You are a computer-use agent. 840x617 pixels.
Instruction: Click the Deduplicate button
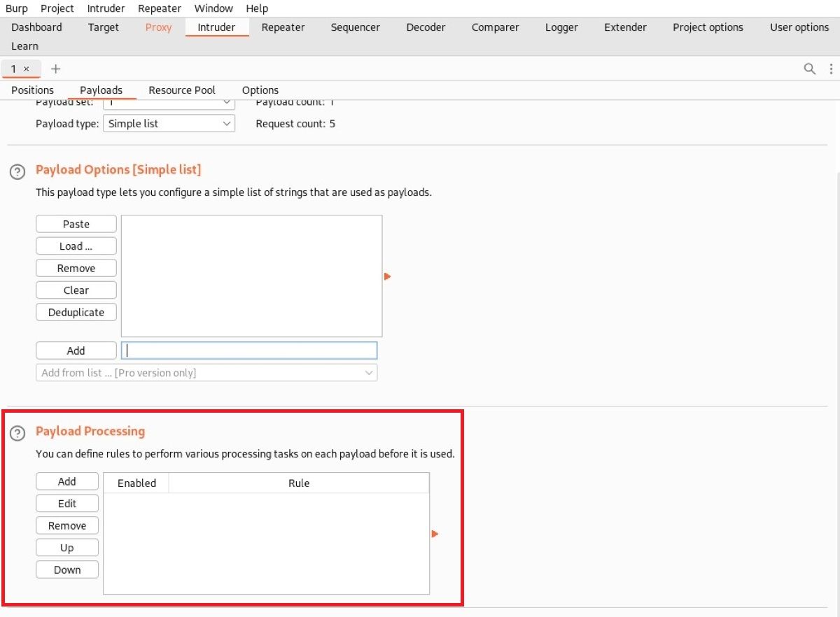(x=76, y=313)
